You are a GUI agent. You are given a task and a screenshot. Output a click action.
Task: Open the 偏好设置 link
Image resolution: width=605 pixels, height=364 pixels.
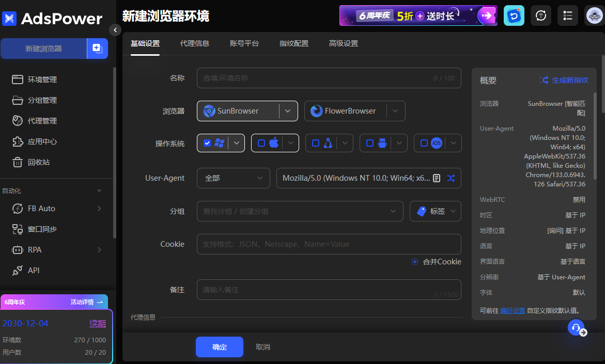tap(513, 311)
